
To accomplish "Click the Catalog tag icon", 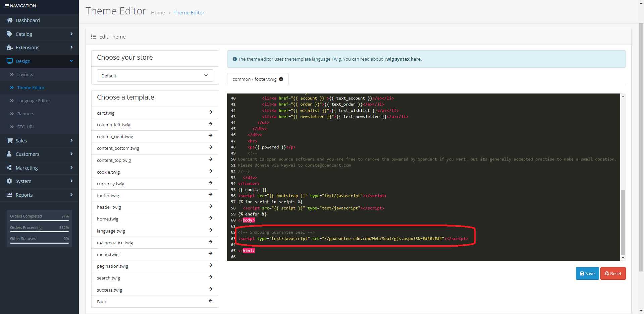I will coord(9,34).
